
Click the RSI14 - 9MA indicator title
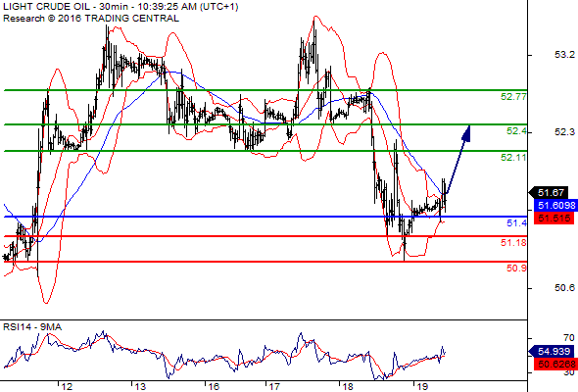click(x=32, y=327)
